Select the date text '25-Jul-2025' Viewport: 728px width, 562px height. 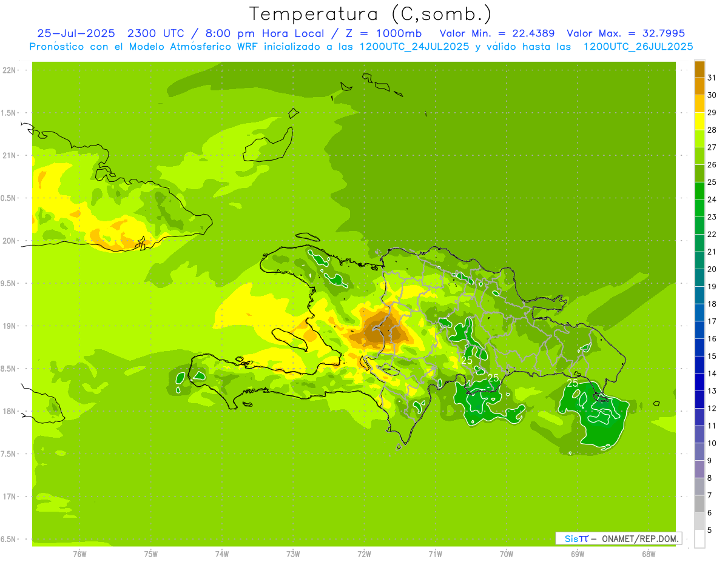[77, 33]
